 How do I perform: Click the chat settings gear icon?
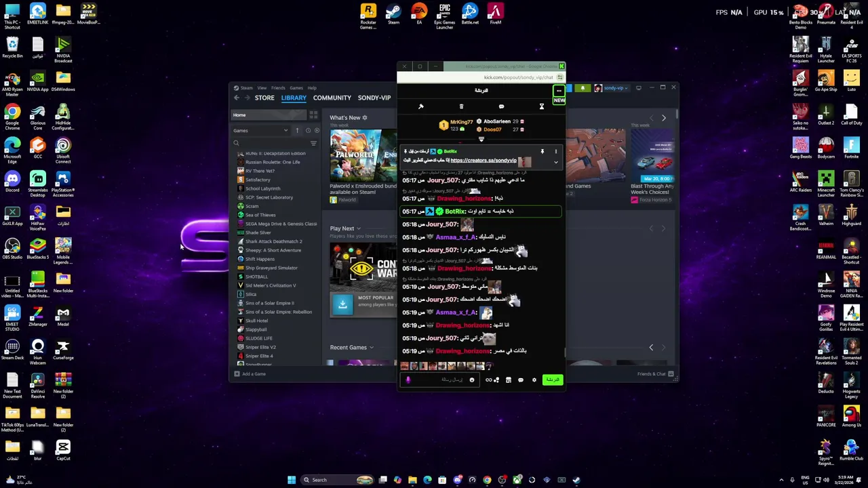[534, 380]
